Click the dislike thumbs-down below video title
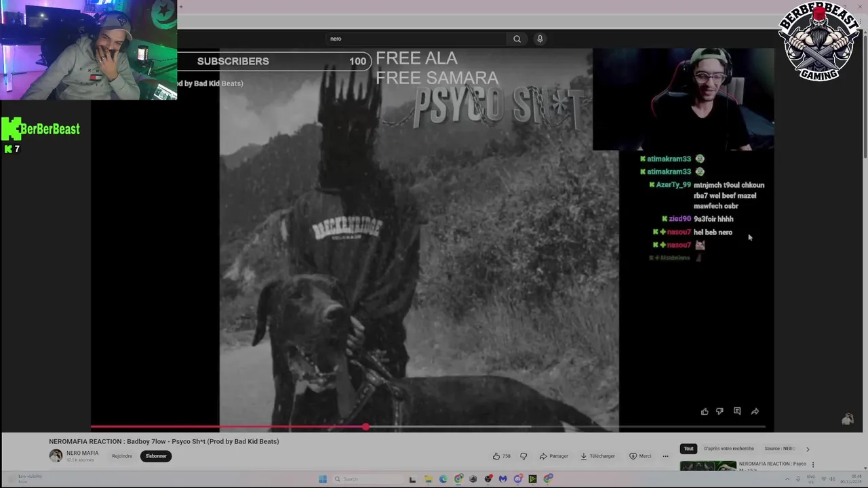 coord(523,456)
